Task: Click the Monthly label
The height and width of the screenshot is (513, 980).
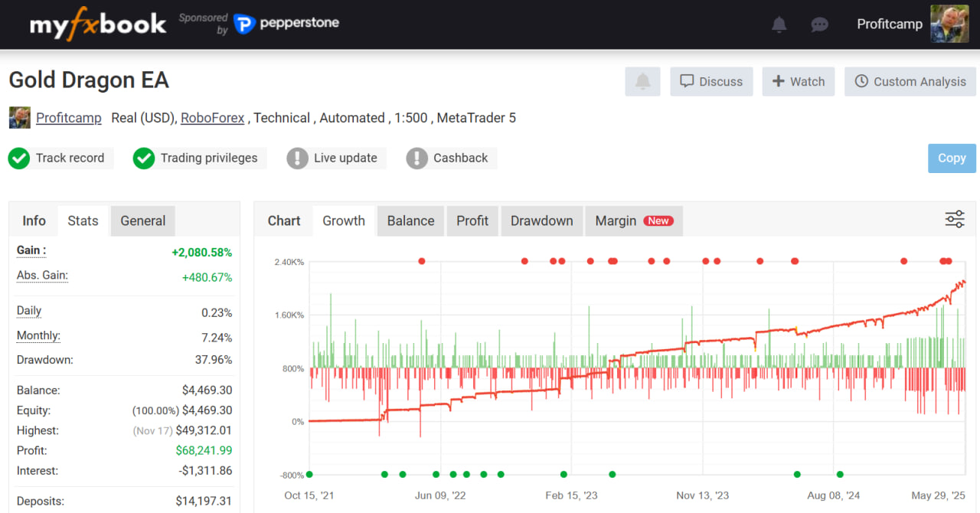Action: [x=38, y=335]
